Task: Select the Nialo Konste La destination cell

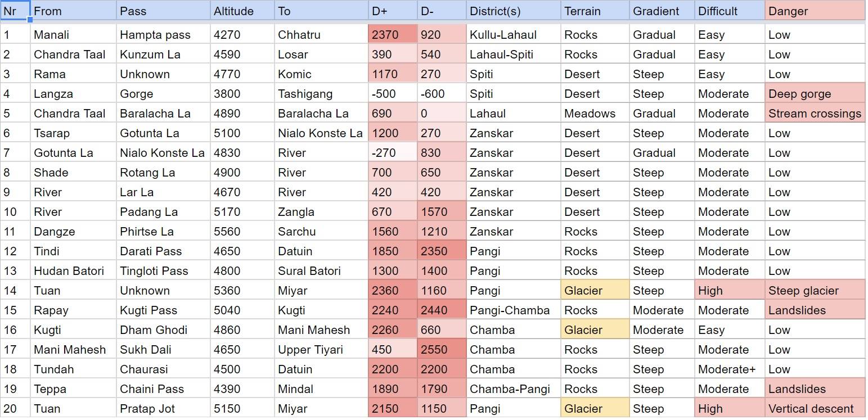Action: pyautogui.click(x=321, y=133)
